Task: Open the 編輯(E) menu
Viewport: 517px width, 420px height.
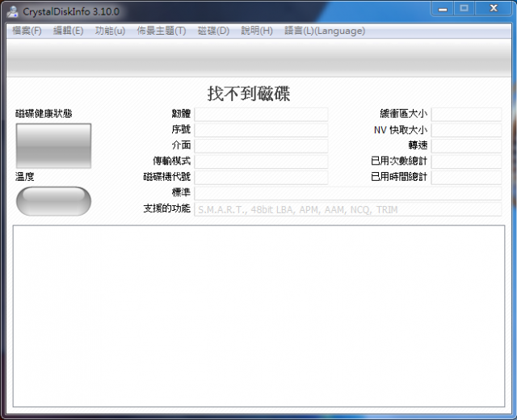Action: click(x=68, y=31)
